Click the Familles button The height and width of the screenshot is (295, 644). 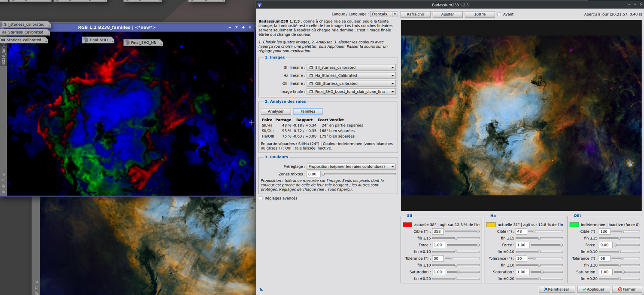point(308,111)
